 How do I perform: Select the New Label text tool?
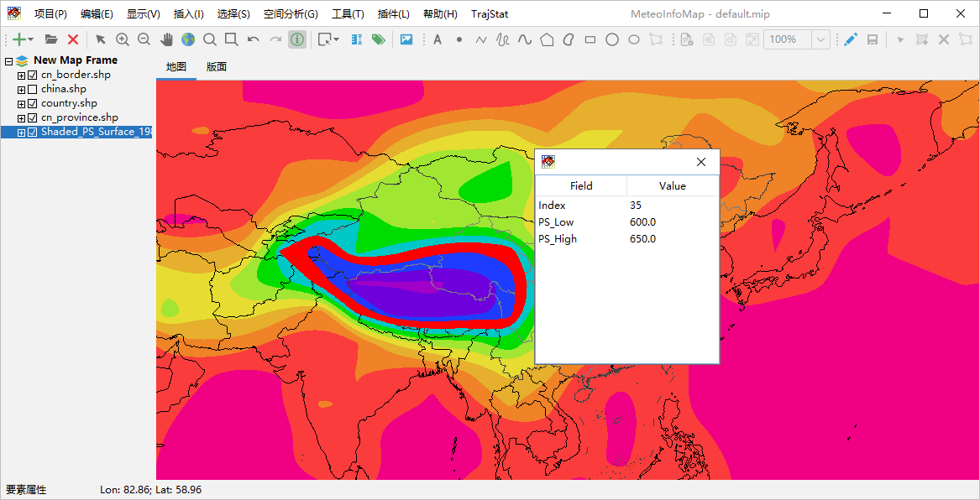coord(438,39)
